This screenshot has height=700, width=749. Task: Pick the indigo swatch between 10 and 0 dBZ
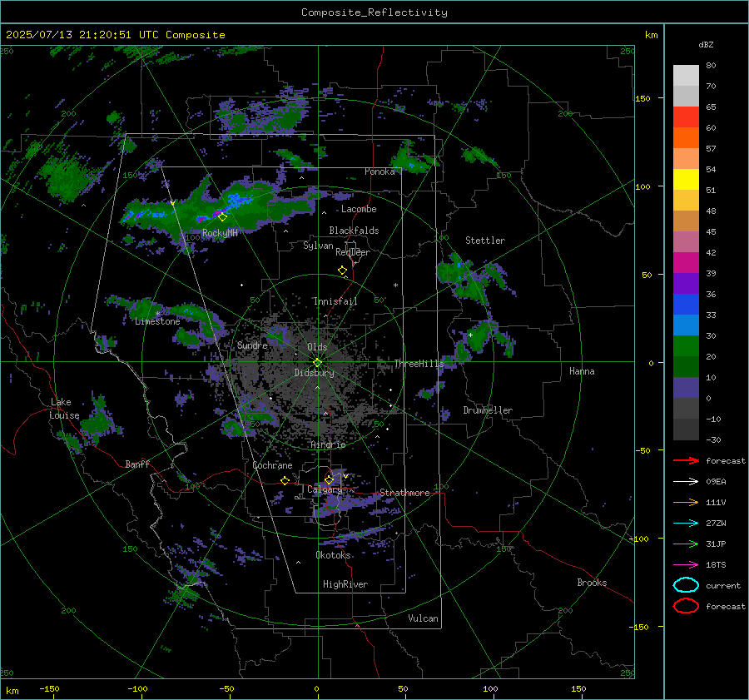(x=686, y=388)
